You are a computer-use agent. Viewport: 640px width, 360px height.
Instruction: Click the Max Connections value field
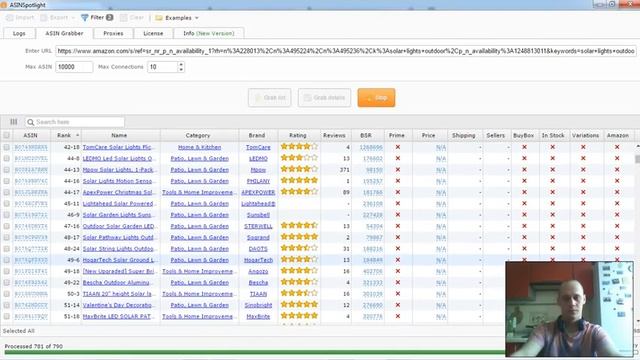[x=162, y=67]
